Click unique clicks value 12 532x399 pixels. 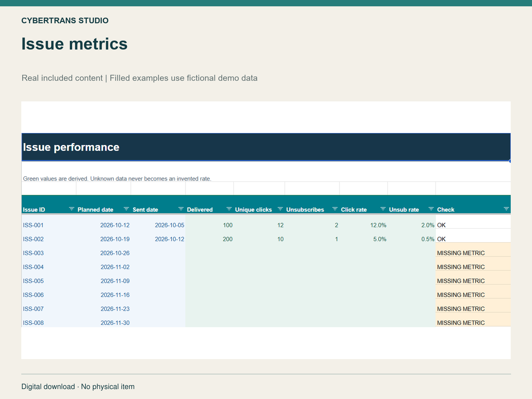pyautogui.click(x=280, y=225)
